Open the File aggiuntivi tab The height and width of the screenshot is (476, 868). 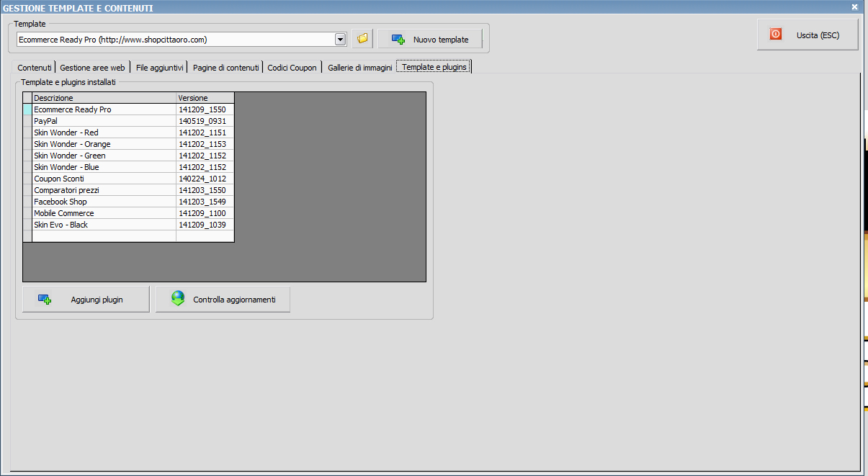pos(160,68)
